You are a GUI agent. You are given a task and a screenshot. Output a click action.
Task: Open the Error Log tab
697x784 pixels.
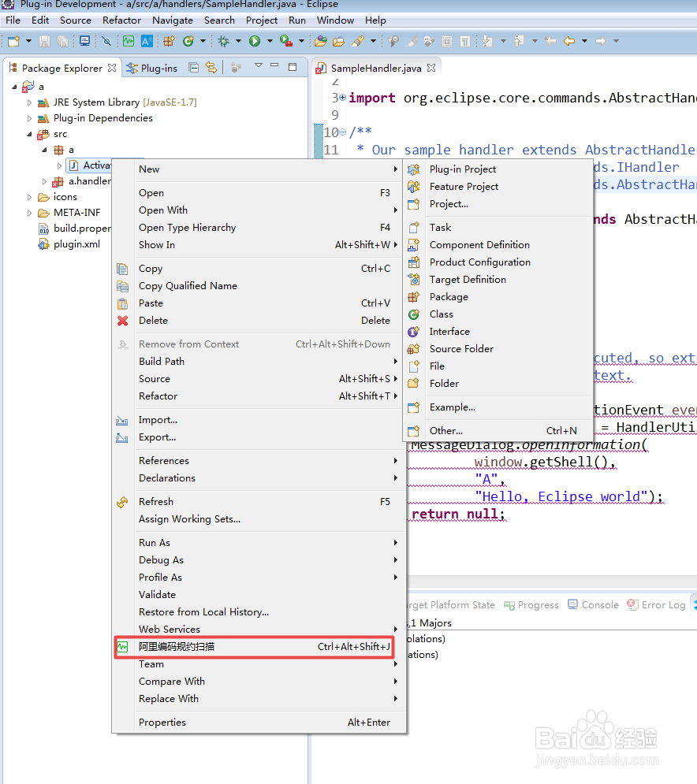[x=656, y=605]
